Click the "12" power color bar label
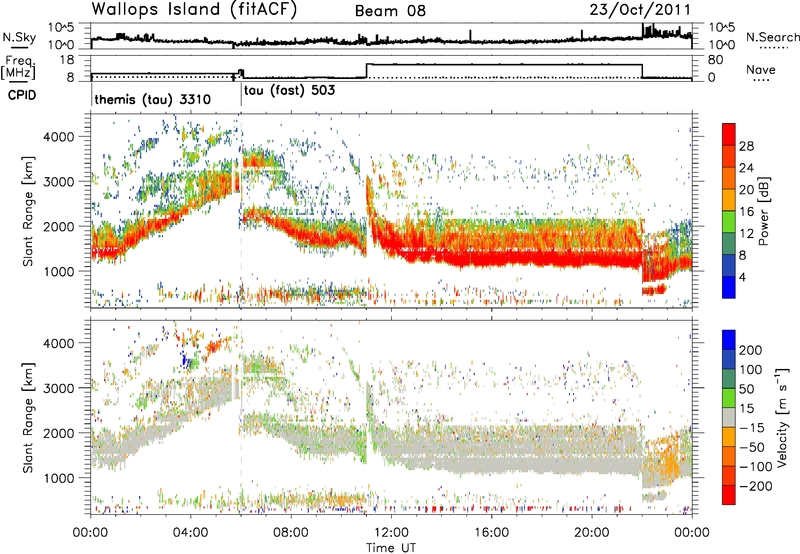 point(746,234)
